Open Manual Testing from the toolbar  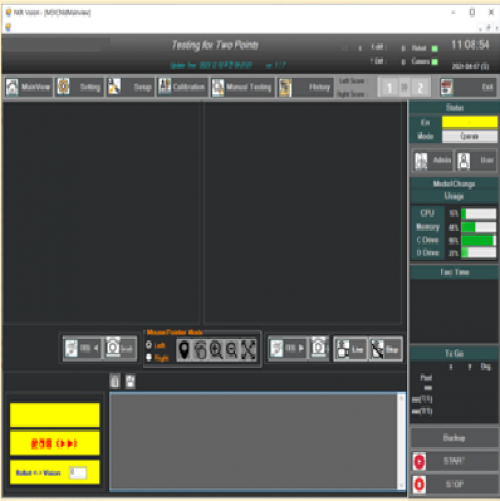[242, 87]
